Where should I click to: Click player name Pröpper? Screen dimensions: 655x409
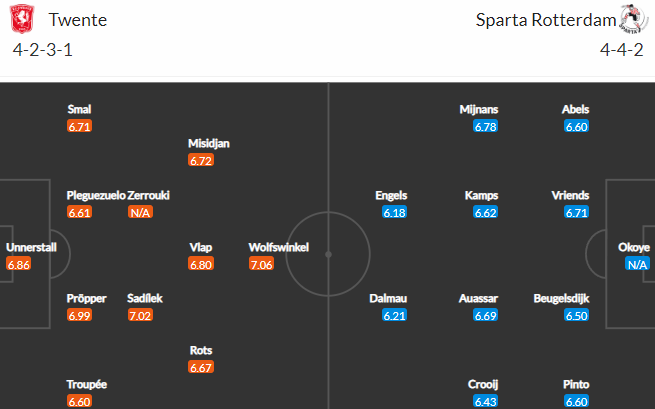86,298
